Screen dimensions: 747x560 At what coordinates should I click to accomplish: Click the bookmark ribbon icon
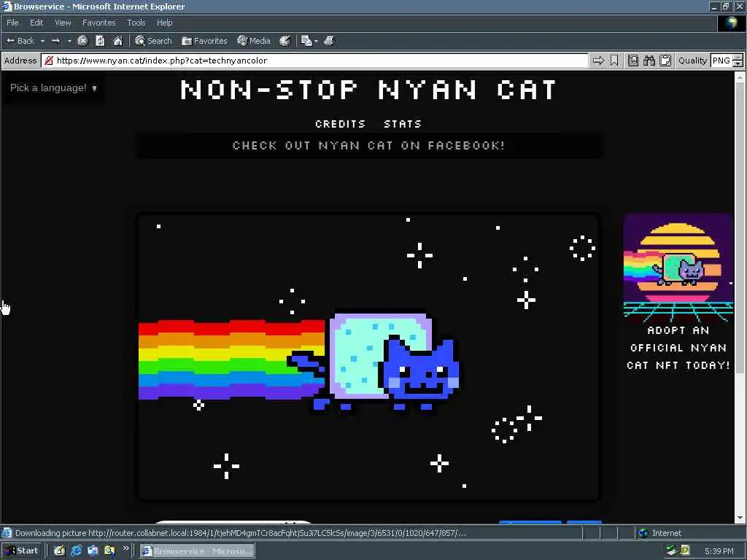pos(614,61)
